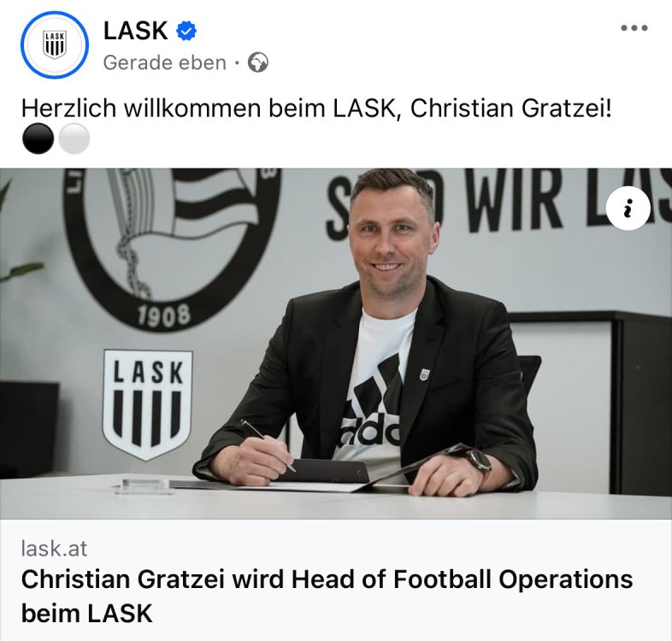Click the blue verified badge
This screenshot has height=641, width=672.
coord(186,31)
